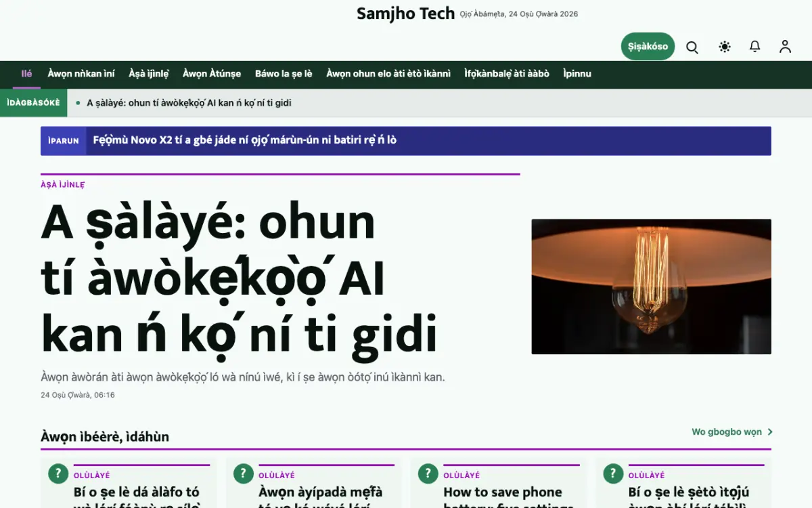Click question mark icon on 'How to save phone' card
This screenshot has height=508, width=812.
[428, 473]
